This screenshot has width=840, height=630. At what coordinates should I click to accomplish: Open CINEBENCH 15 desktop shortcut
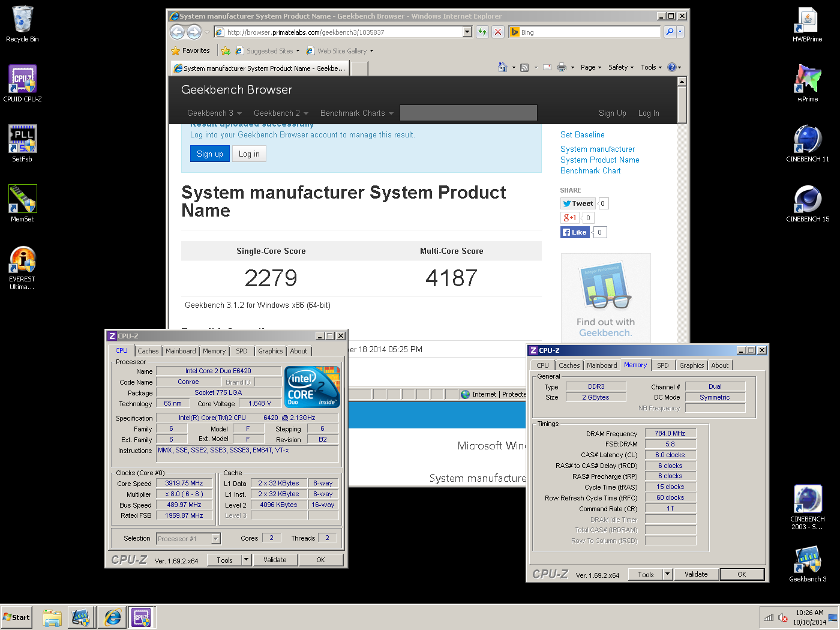(x=808, y=204)
